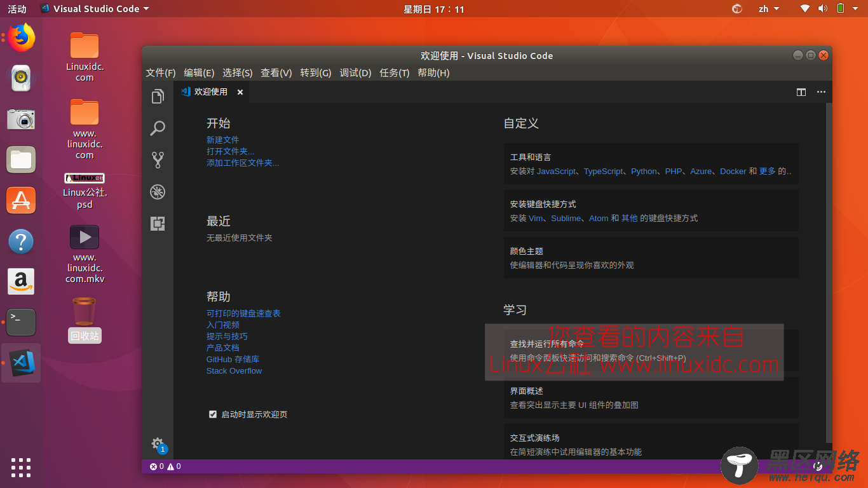Viewport: 868px width, 488px height.
Task: Click the 活动 Activities button
Action: pyautogui.click(x=17, y=9)
